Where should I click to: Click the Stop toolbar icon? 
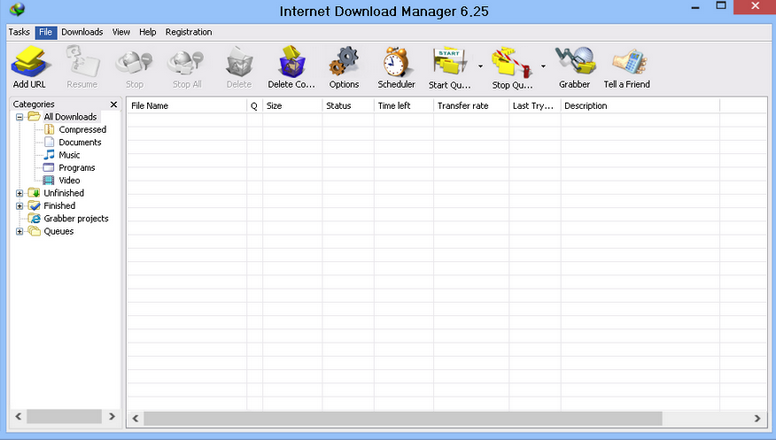pos(134,62)
